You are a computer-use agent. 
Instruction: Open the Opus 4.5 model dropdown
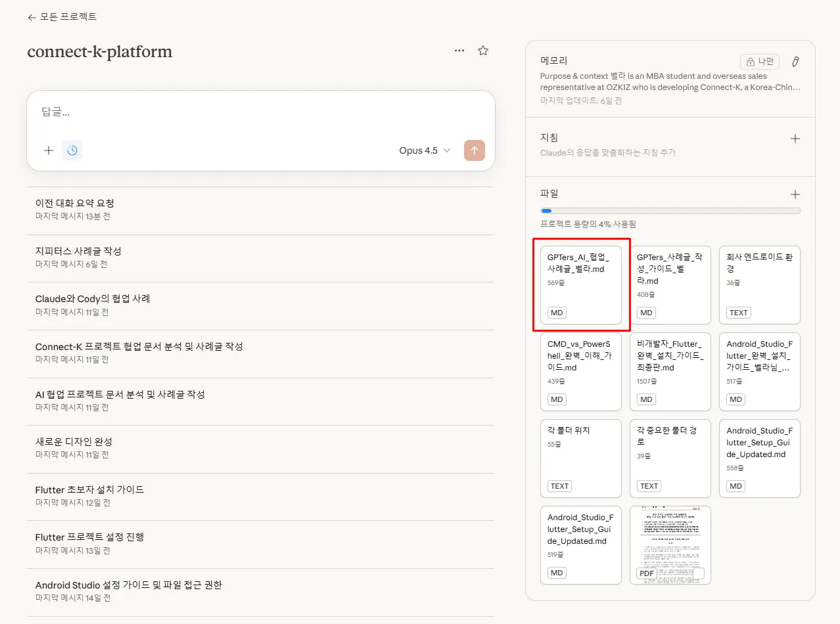pyautogui.click(x=424, y=150)
